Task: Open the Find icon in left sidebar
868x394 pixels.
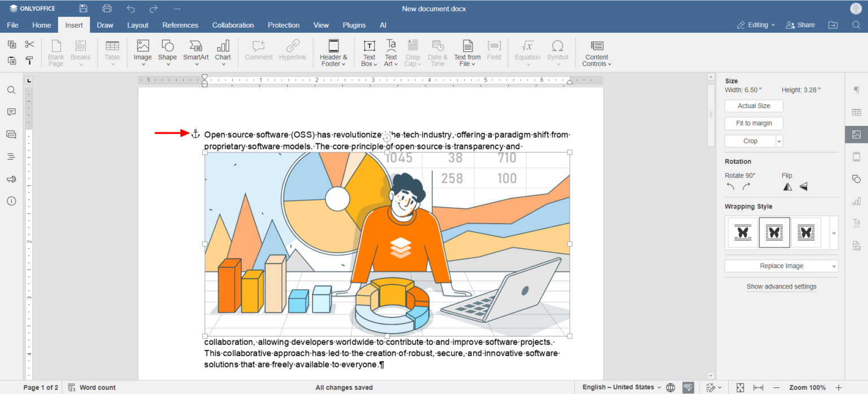Action: tap(11, 90)
